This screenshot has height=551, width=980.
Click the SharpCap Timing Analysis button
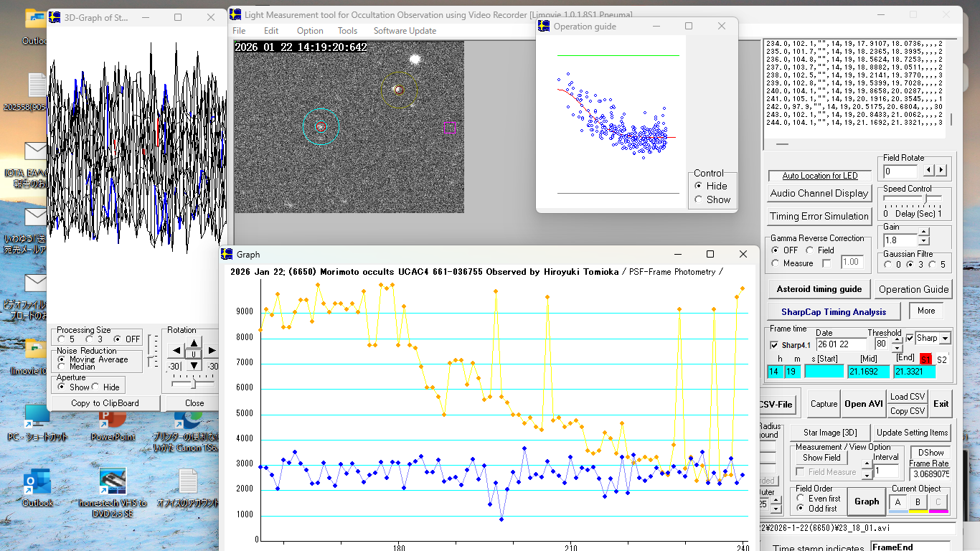point(834,312)
